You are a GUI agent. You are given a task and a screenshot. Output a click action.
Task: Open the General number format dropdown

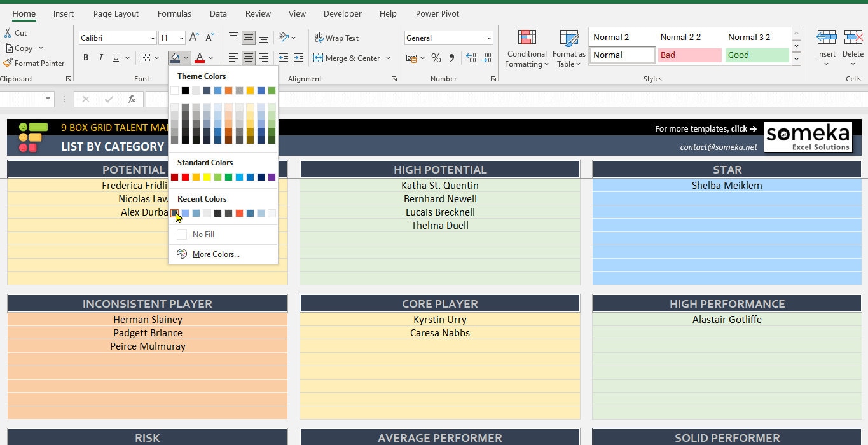tap(490, 38)
